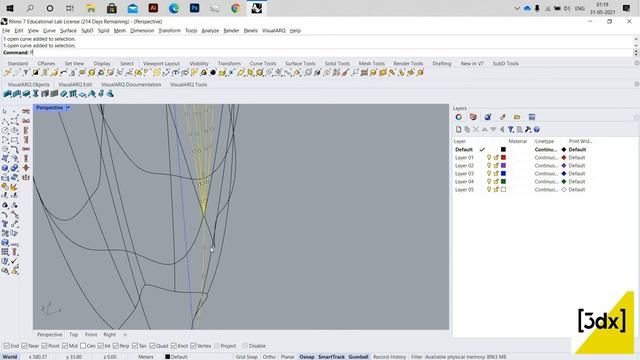Image resolution: width=640 pixels, height=360 pixels.
Task: Create a new layer with page icon
Action: click(459, 129)
